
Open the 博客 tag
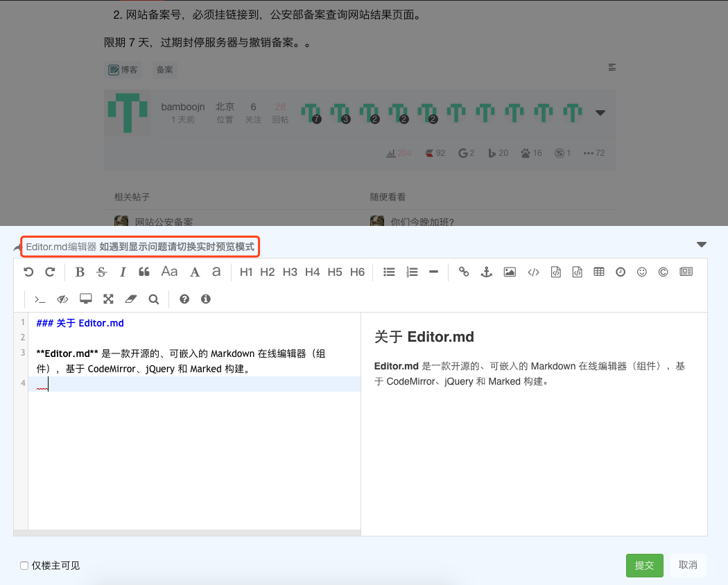123,69
